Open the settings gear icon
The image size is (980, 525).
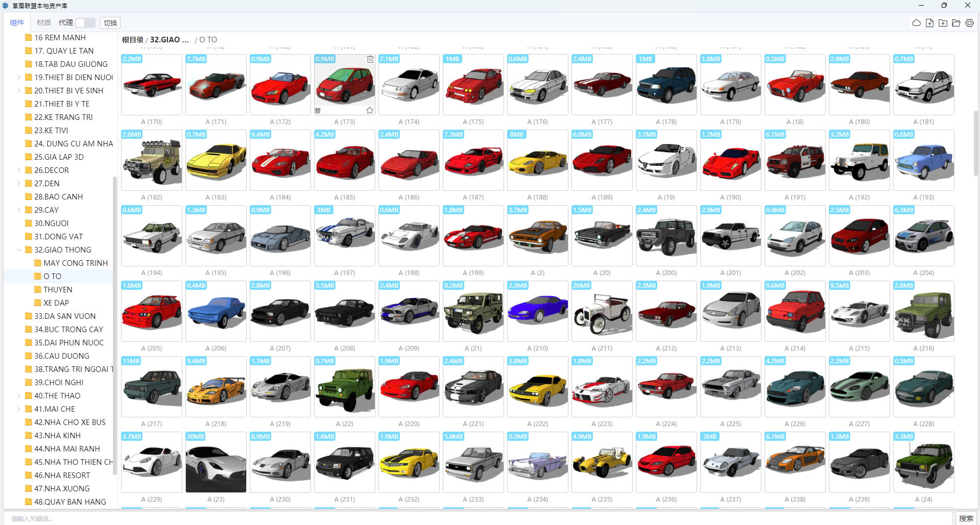point(969,23)
